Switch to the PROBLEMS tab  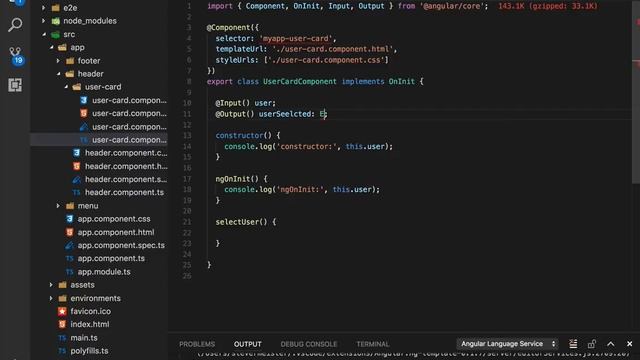point(197,344)
